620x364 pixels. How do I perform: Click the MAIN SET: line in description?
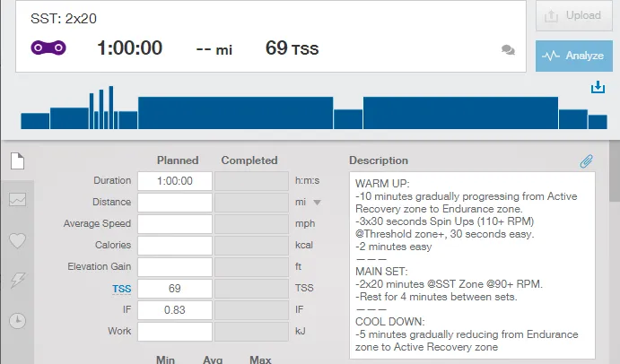[381, 272]
